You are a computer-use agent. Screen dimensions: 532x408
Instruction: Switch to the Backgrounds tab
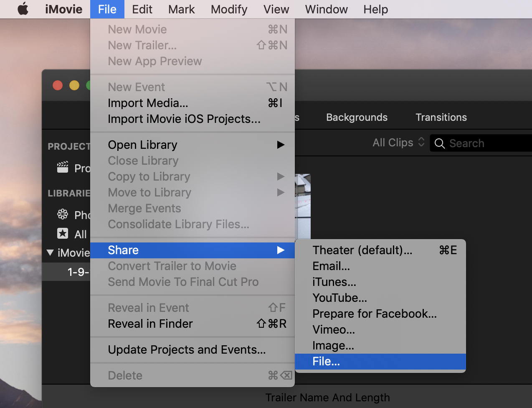357,117
